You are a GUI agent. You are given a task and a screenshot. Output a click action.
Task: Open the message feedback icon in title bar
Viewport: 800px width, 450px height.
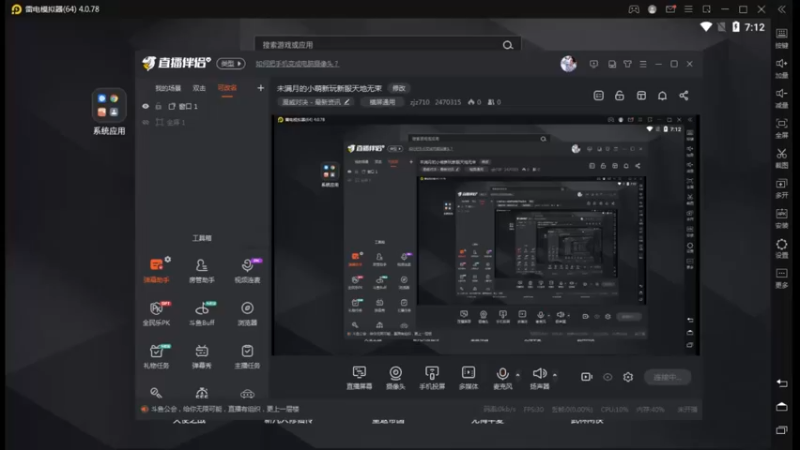[x=593, y=64]
